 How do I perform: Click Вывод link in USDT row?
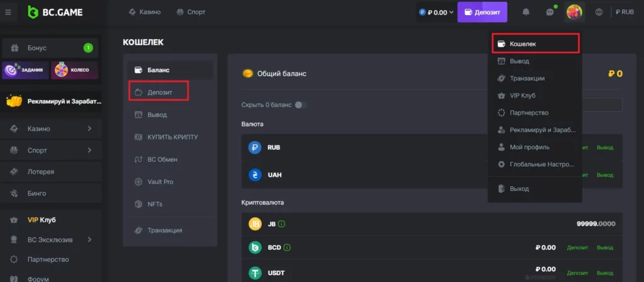point(604,273)
